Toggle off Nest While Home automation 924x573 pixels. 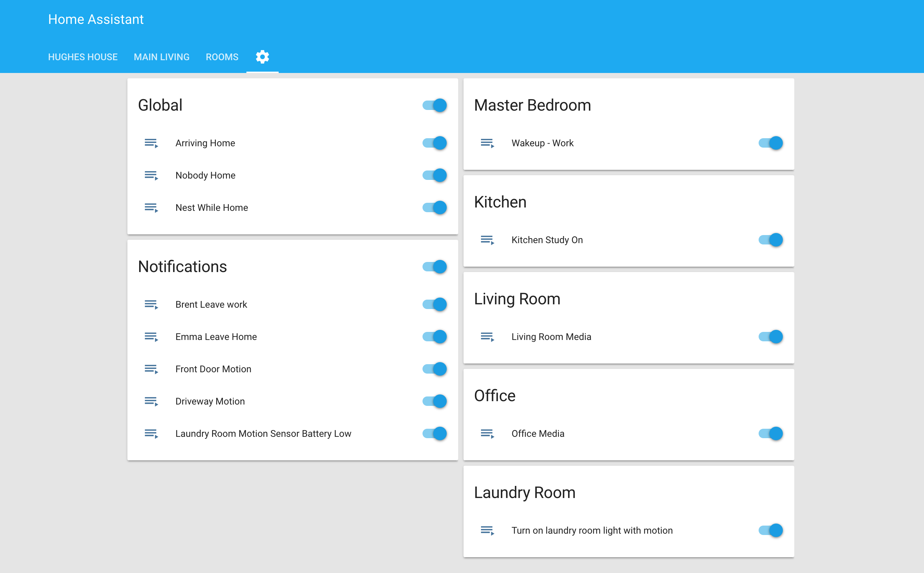434,208
